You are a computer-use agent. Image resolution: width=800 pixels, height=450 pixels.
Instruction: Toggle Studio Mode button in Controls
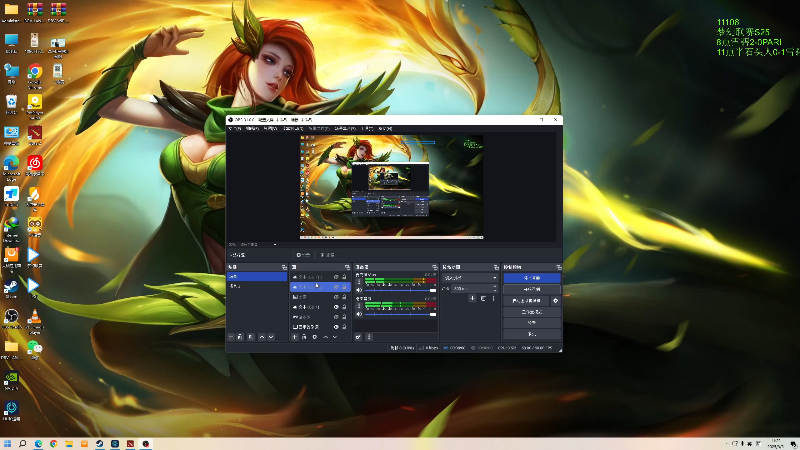[x=532, y=312]
